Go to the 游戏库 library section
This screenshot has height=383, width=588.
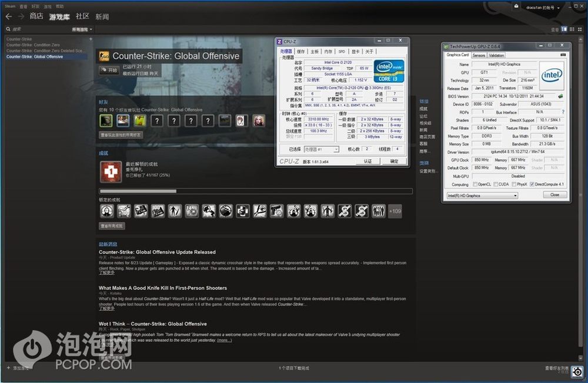pyautogui.click(x=59, y=17)
